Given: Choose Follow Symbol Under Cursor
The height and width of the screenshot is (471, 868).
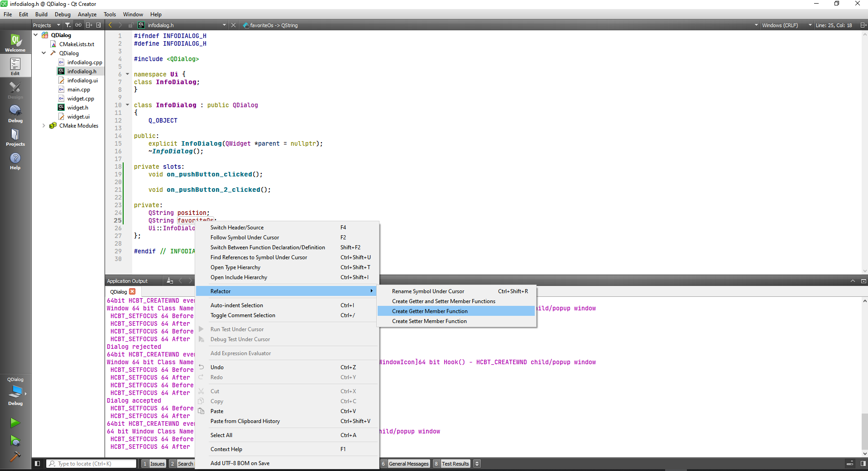Looking at the screenshot, I should (287, 238).
